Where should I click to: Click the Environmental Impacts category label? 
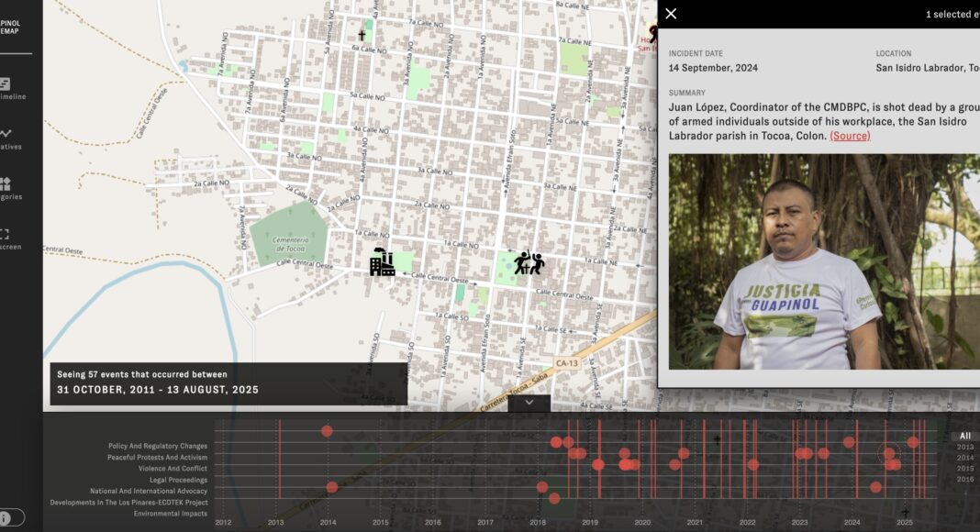click(x=170, y=513)
